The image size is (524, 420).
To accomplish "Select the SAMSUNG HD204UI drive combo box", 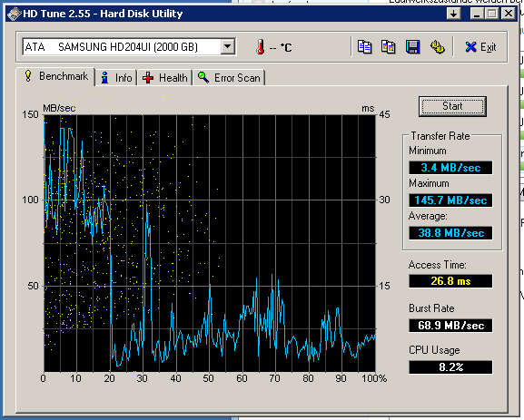I will pyautogui.click(x=129, y=46).
